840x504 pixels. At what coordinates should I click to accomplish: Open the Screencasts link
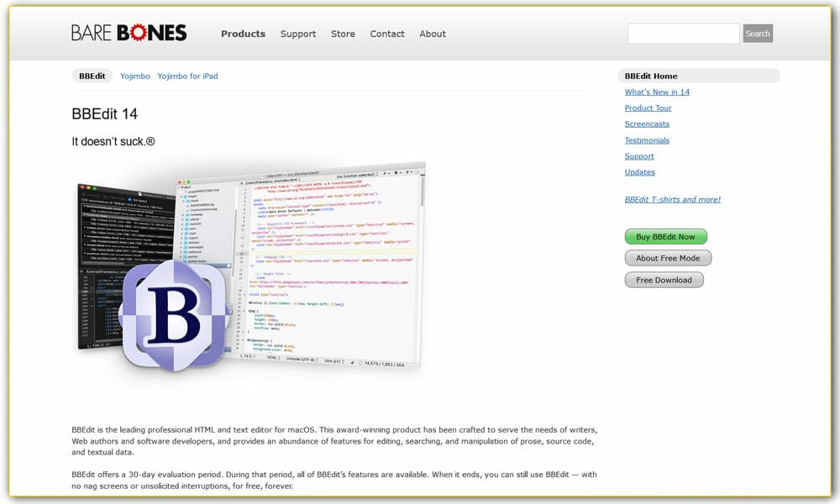point(647,123)
